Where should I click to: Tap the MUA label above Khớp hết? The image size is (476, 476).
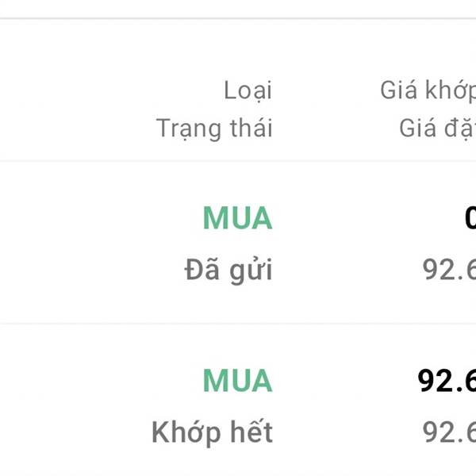[x=237, y=381]
